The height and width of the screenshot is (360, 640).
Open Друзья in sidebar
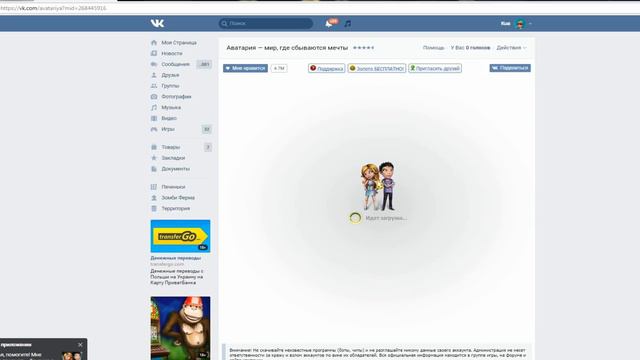pos(170,75)
